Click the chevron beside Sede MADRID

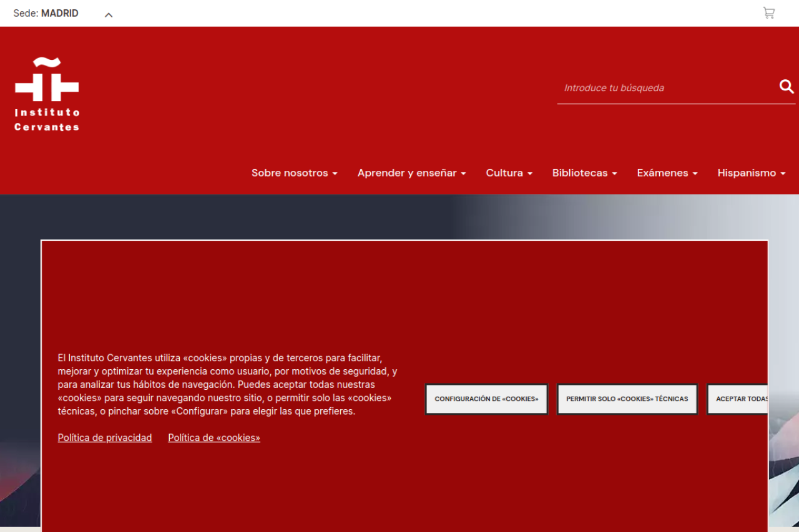[109, 14]
